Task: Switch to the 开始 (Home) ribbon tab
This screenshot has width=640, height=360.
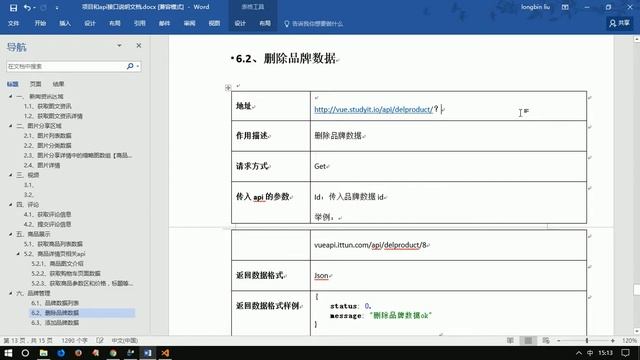Action: point(40,23)
